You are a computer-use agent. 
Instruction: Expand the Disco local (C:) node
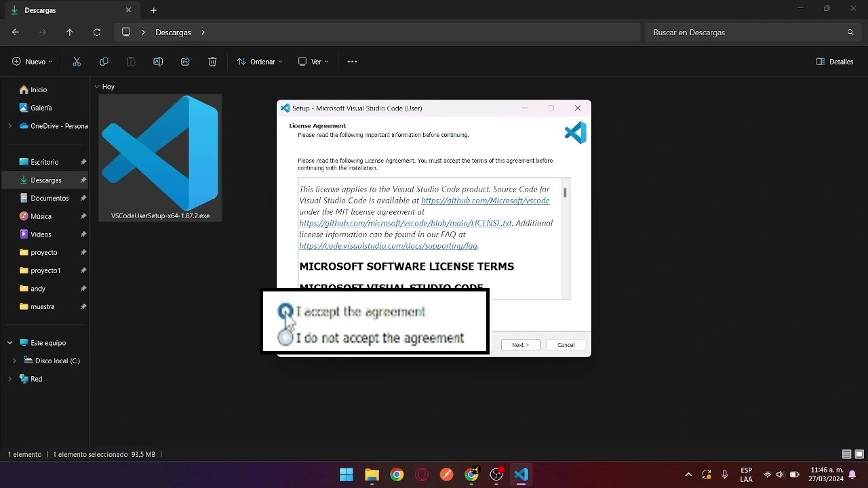click(x=14, y=361)
